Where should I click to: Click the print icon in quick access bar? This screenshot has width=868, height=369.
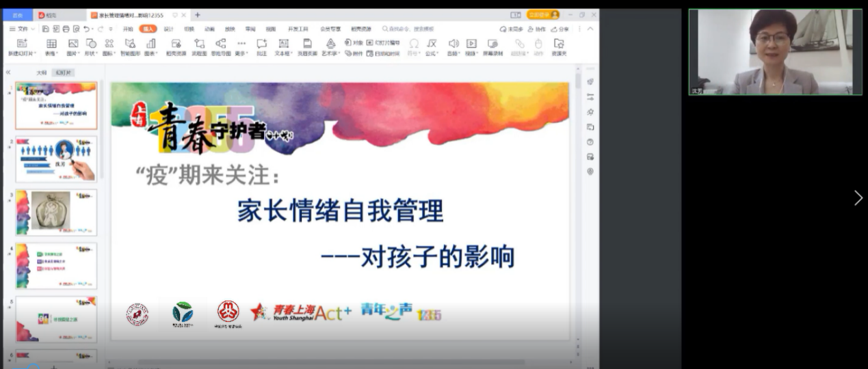coord(66,29)
